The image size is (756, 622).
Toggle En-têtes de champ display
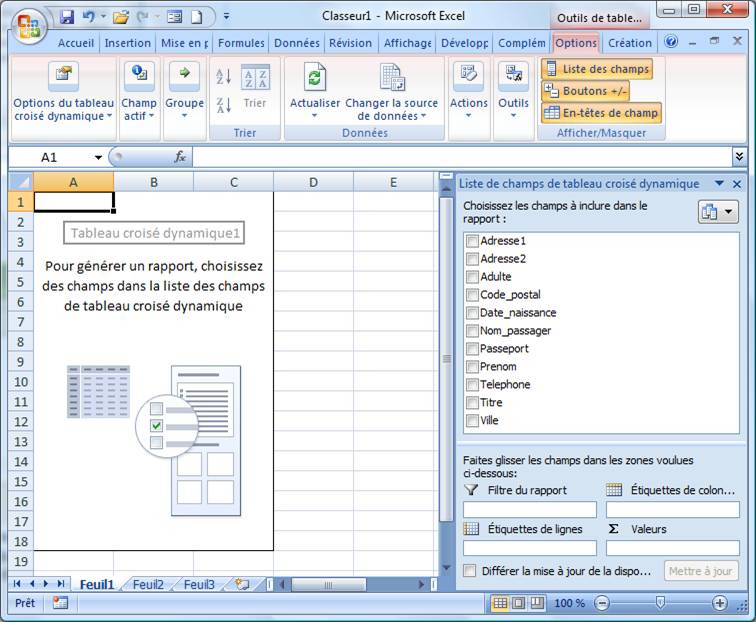[x=601, y=113]
